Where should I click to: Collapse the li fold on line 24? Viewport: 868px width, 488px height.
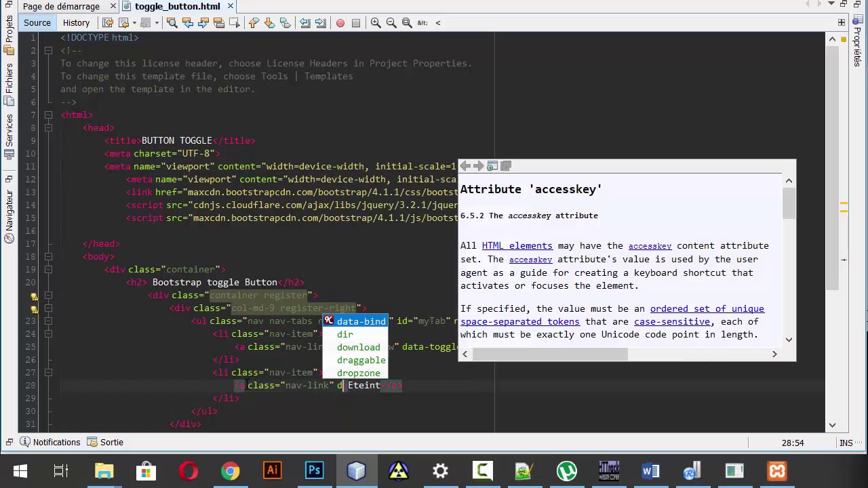pyautogui.click(x=48, y=334)
